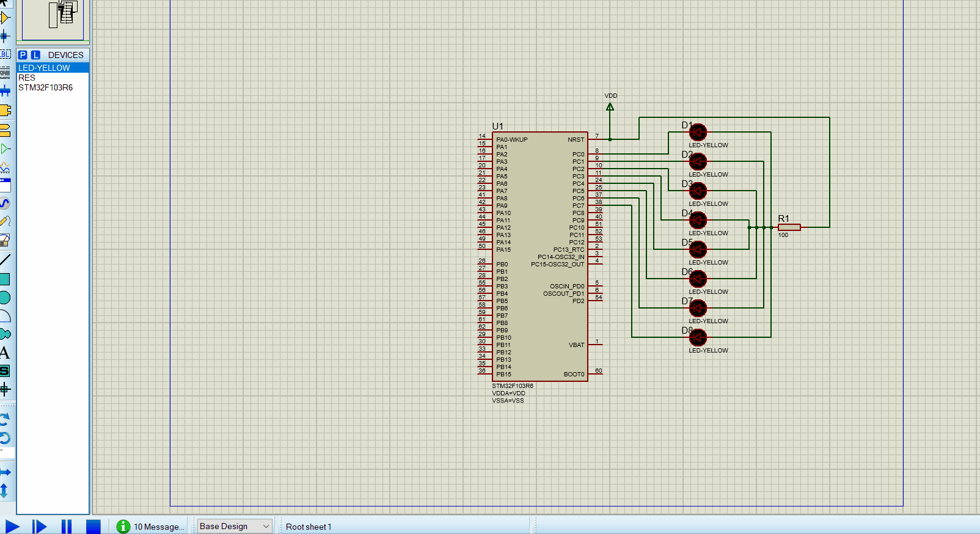Select the Probe mode tool

click(x=5, y=221)
